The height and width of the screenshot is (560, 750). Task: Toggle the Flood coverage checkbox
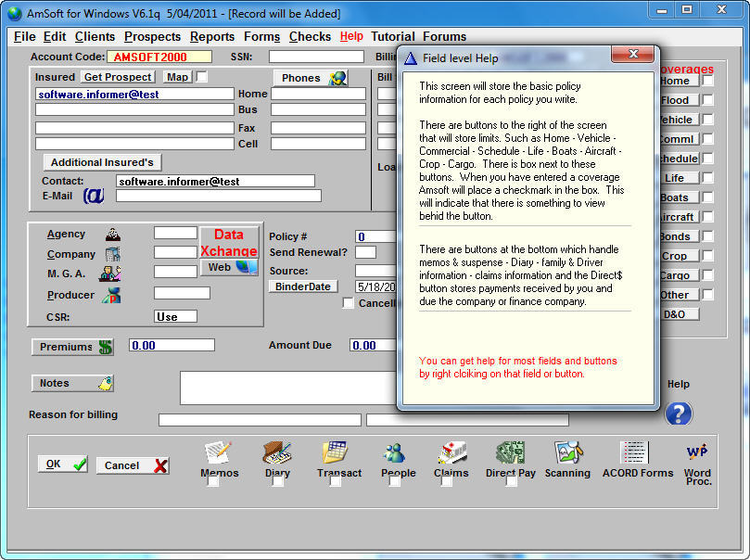coord(707,100)
